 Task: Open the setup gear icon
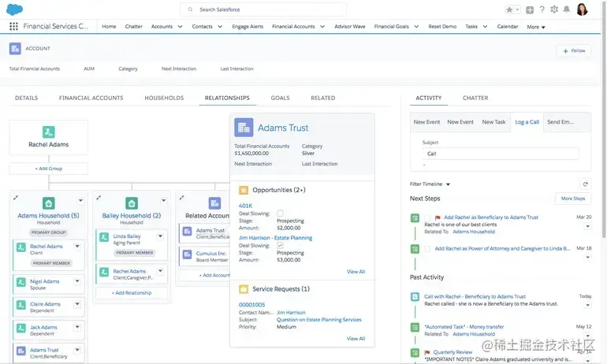tap(554, 9)
